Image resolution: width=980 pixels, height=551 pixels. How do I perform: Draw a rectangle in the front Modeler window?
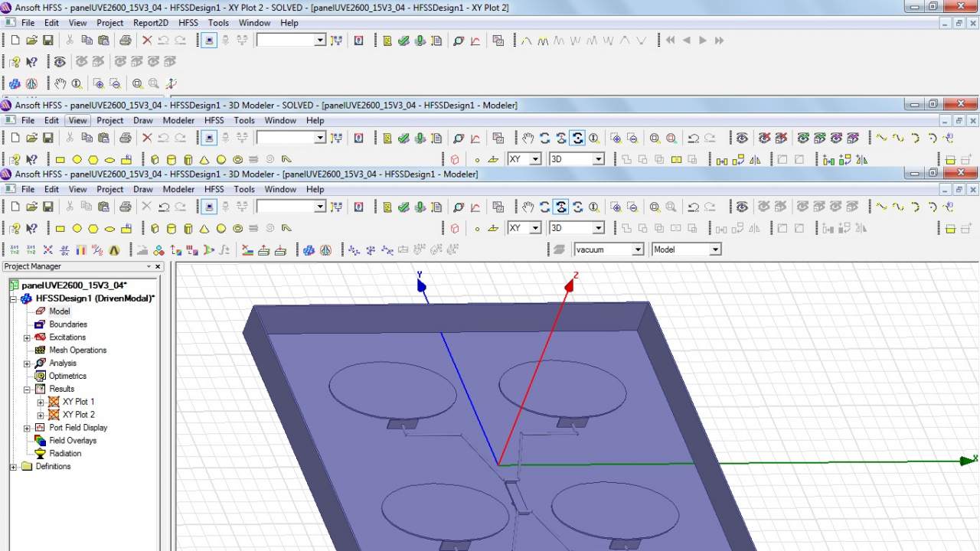coord(60,228)
